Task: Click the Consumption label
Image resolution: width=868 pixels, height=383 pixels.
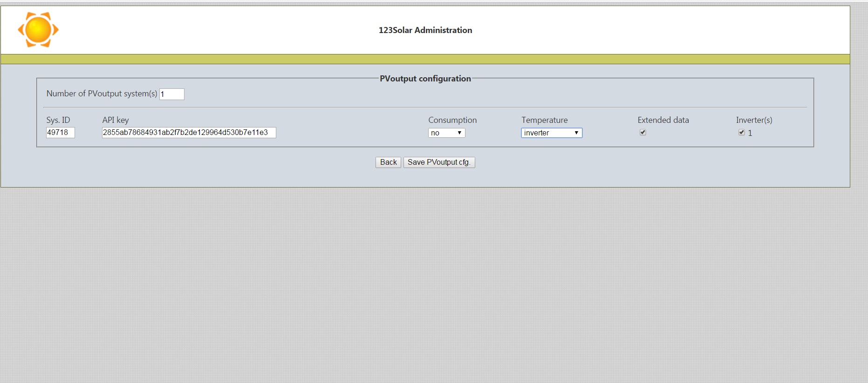Action: click(452, 120)
